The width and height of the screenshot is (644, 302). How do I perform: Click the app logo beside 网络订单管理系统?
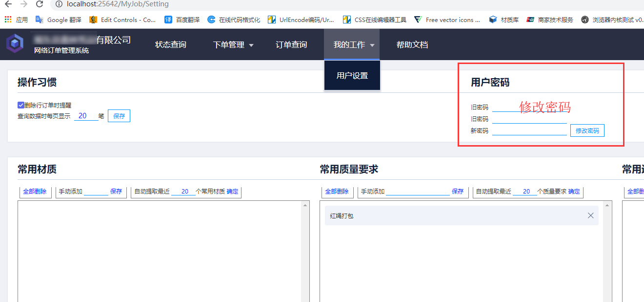(x=15, y=44)
